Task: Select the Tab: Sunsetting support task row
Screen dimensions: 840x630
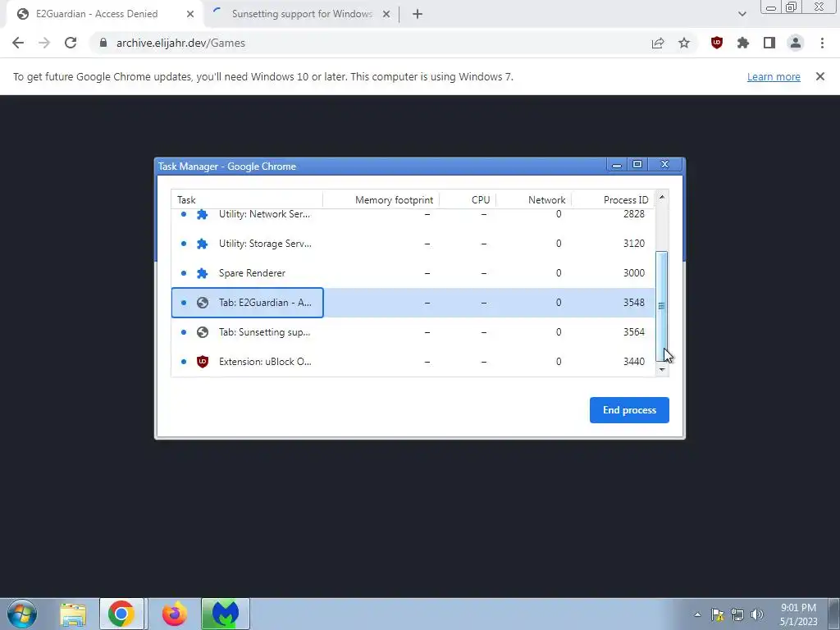Action: tap(413, 331)
